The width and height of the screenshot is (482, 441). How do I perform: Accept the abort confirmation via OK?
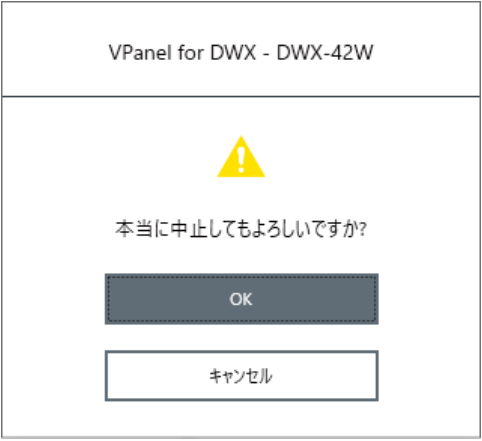(x=241, y=299)
